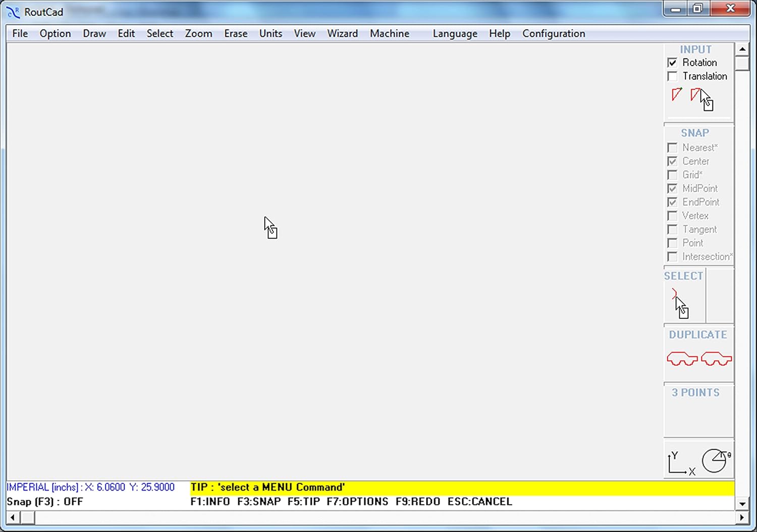Toggle the Center snap checkbox
The height and width of the screenshot is (532, 757).
tap(672, 161)
